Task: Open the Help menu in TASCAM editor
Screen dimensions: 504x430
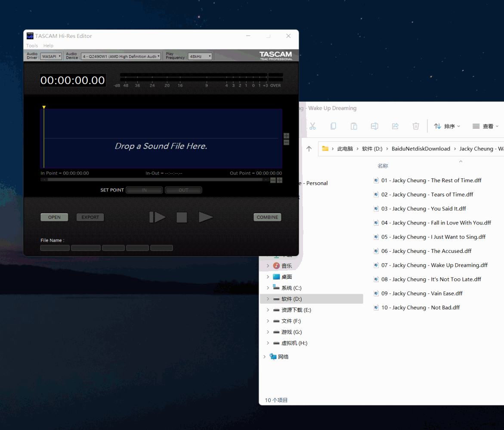Action: tap(48, 46)
